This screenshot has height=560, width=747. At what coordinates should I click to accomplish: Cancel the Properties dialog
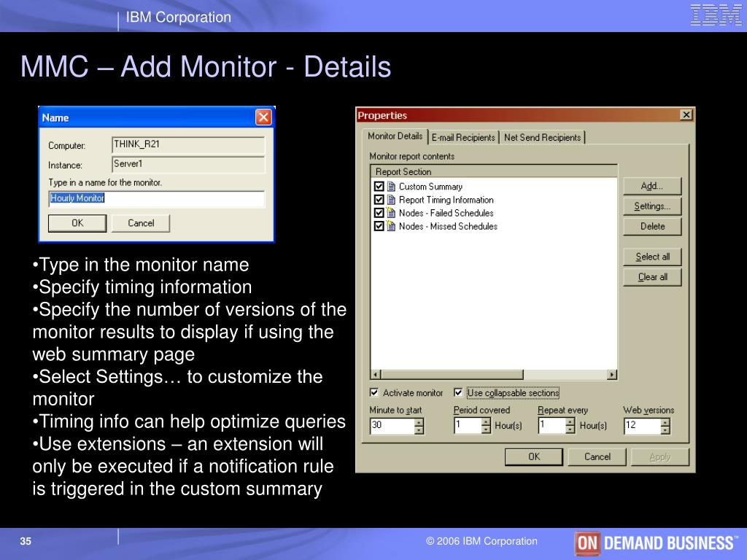click(597, 456)
